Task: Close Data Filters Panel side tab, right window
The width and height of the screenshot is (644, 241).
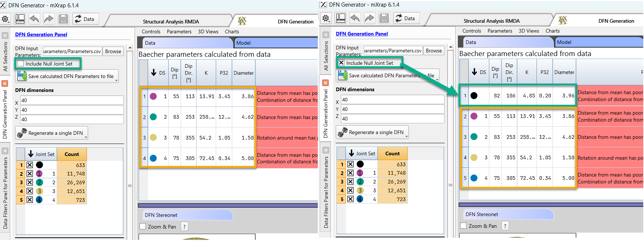Action: point(326,150)
